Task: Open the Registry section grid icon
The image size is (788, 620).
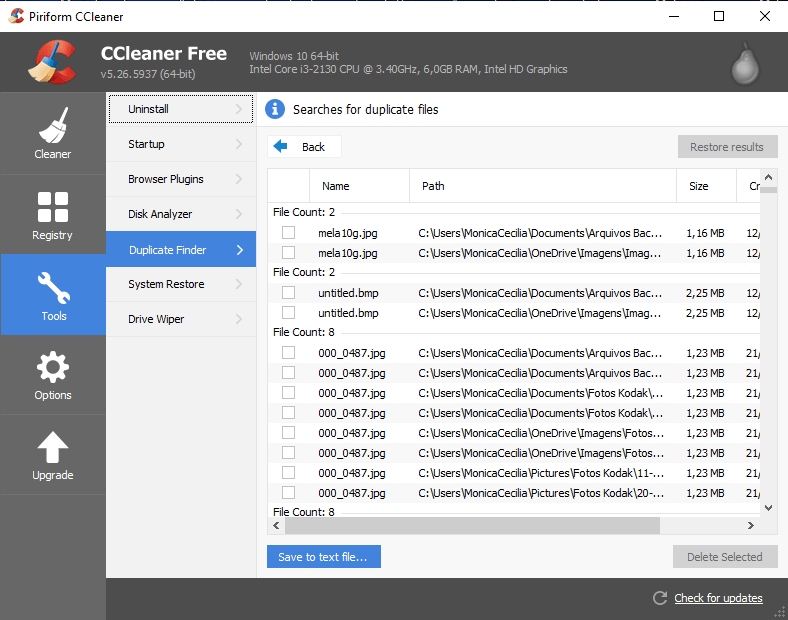Action: [x=53, y=206]
